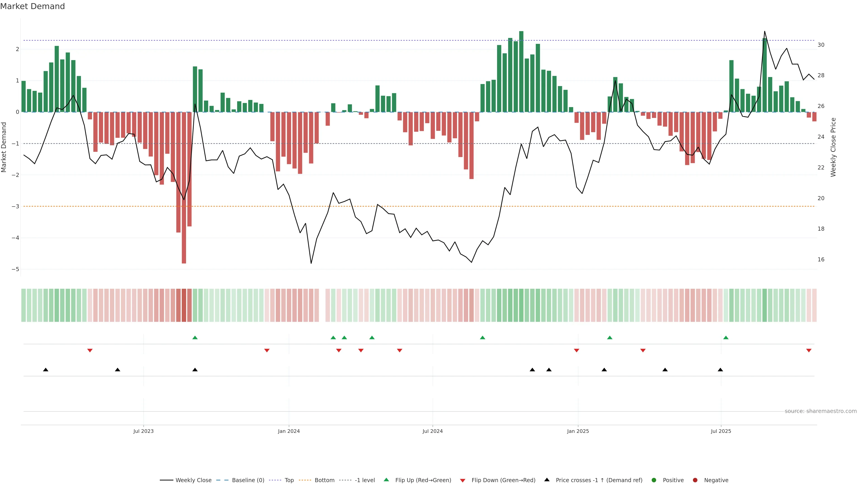Viewport: 868px width, 488px height.
Task: Click the dark red Negative legend dot
Action: [x=695, y=480]
